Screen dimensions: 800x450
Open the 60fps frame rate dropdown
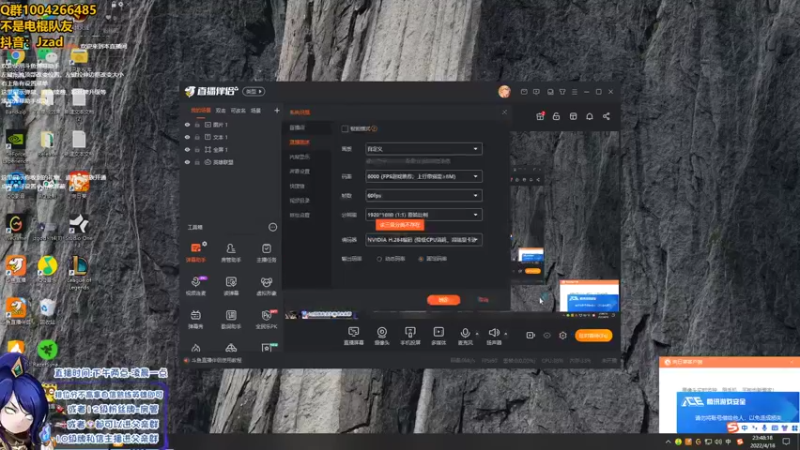[423, 195]
